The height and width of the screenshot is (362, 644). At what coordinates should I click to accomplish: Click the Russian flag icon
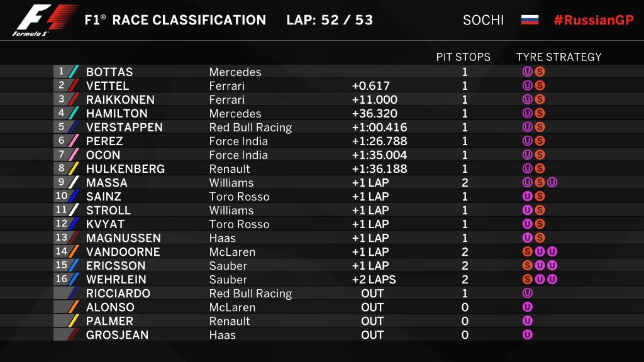tap(530, 19)
